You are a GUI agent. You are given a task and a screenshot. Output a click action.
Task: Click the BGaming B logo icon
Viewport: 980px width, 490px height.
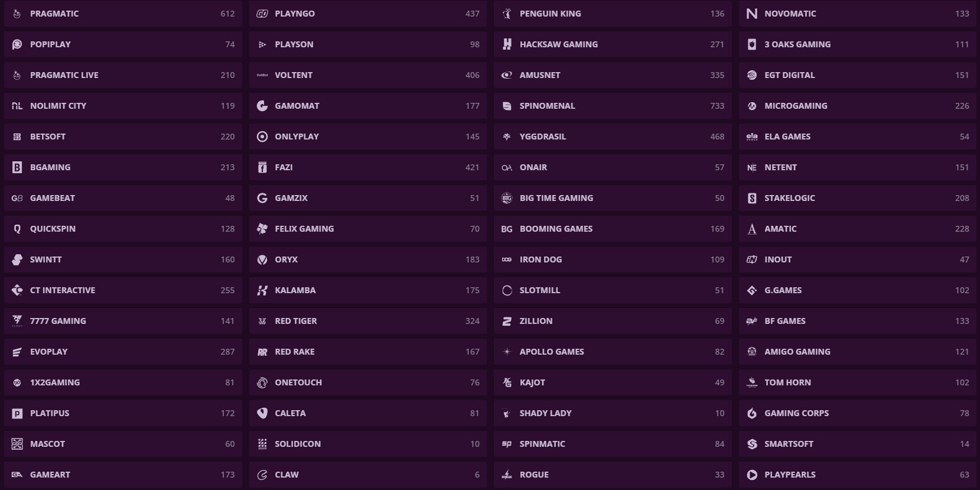[x=17, y=167]
